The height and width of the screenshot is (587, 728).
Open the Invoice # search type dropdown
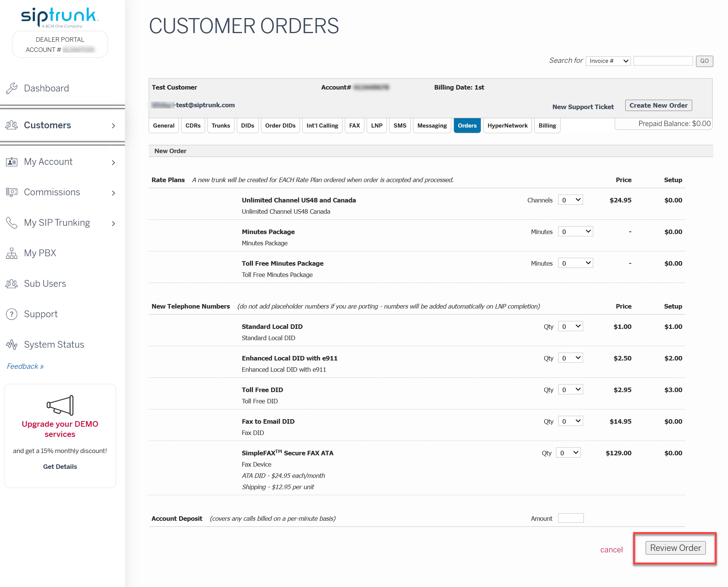pos(608,61)
